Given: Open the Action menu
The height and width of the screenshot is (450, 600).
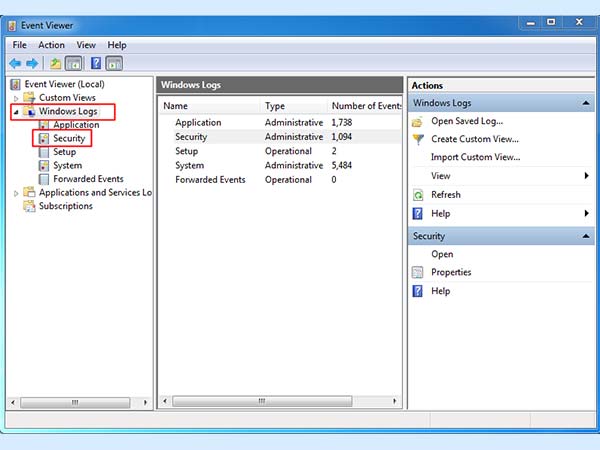Looking at the screenshot, I should [51, 45].
